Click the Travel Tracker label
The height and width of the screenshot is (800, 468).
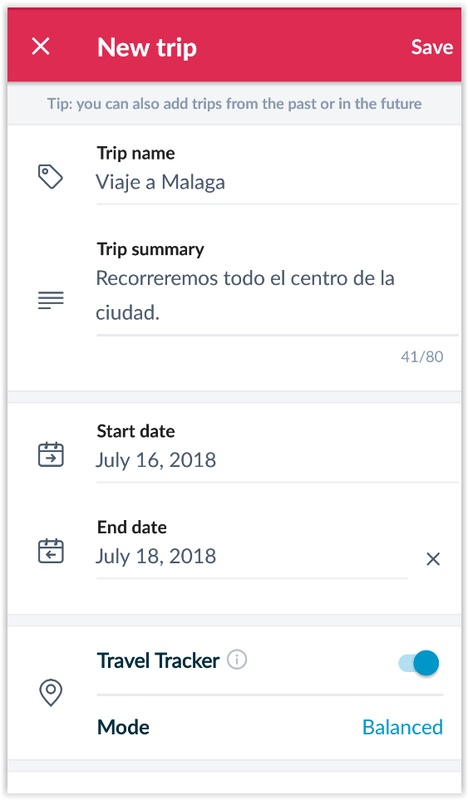(x=158, y=660)
